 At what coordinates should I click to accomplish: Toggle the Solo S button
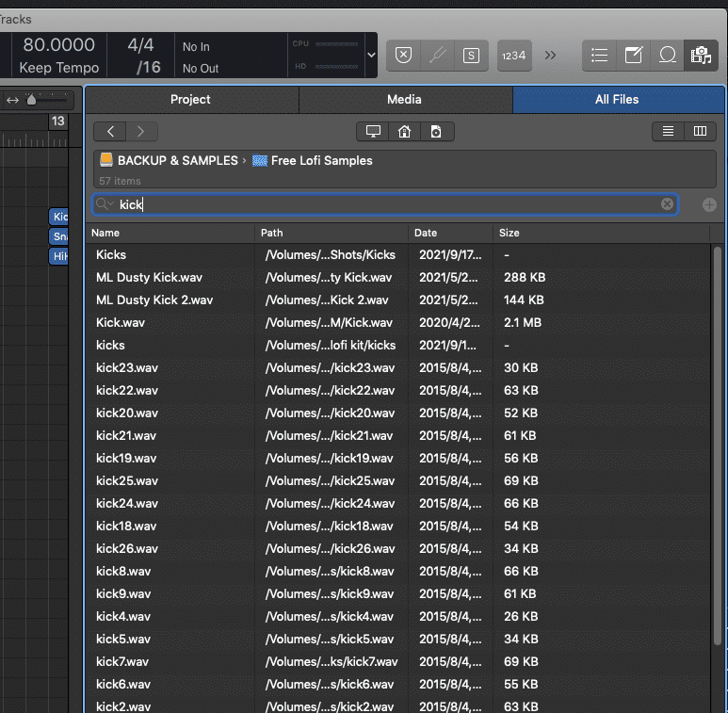(x=471, y=56)
